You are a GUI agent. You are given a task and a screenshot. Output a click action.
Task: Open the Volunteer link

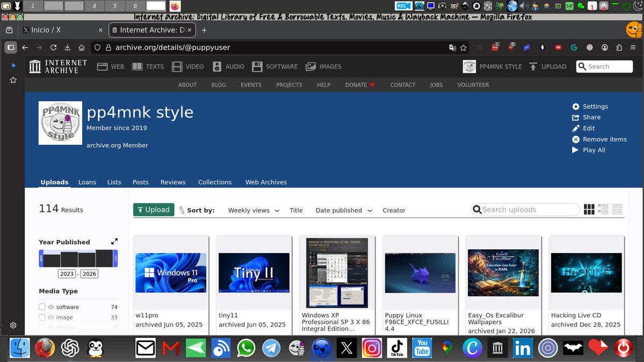click(x=473, y=85)
